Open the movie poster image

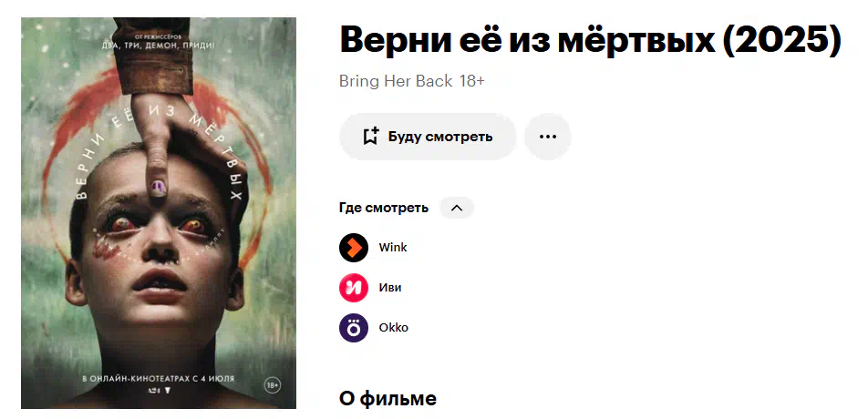(159, 213)
